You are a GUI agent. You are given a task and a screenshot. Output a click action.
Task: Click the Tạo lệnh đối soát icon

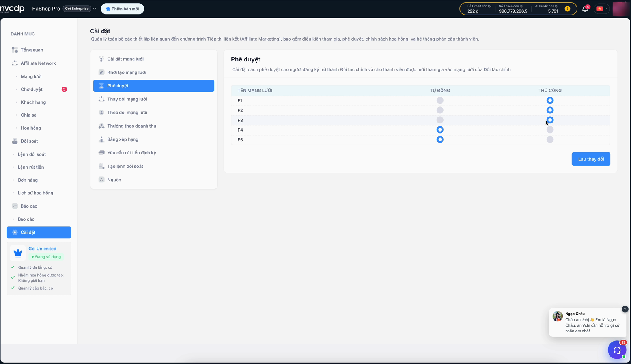click(101, 166)
